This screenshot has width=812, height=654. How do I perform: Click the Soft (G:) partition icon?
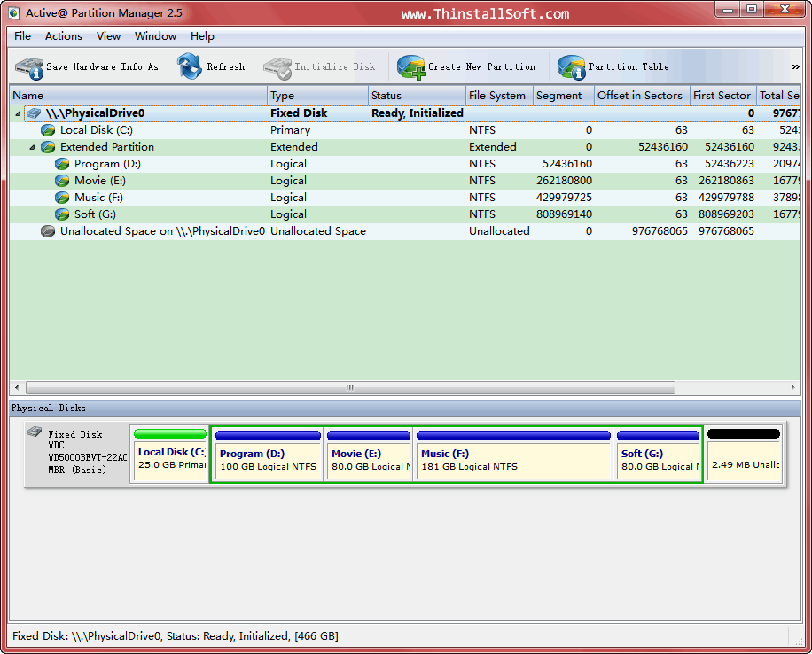pos(62,214)
